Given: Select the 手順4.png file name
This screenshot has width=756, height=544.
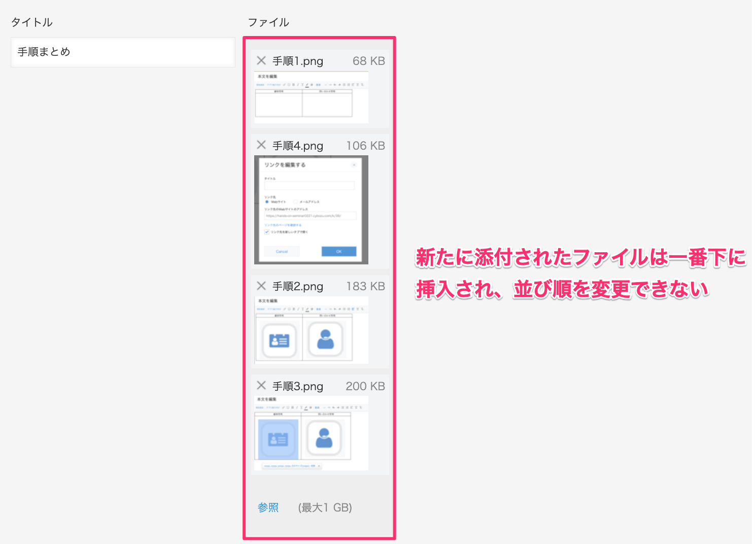Looking at the screenshot, I should tap(298, 146).
